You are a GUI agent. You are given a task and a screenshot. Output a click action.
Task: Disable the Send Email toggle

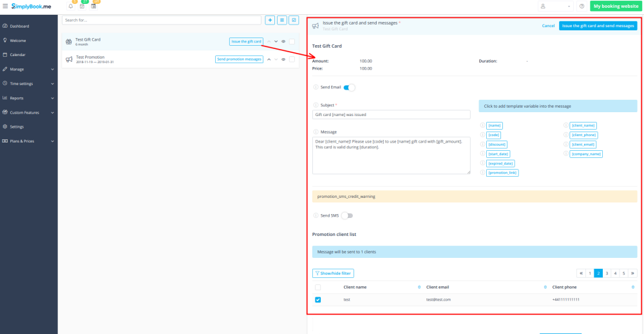coord(349,87)
